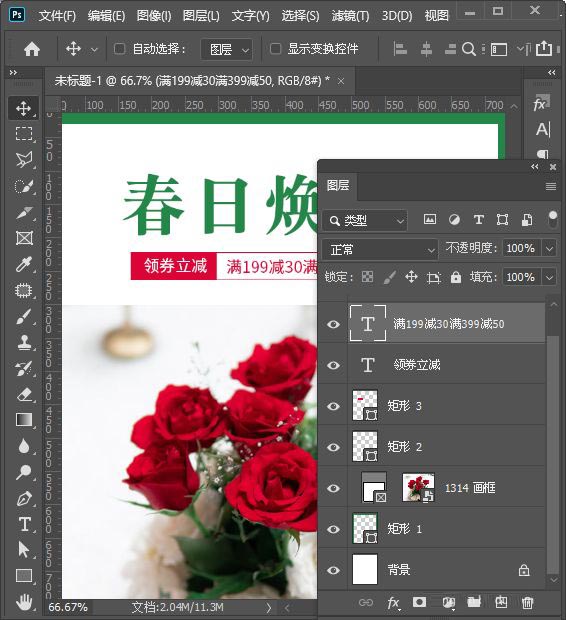566x620 pixels.
Task: Enable the 自动选择 checkbox
Action: tap(119, 49)
